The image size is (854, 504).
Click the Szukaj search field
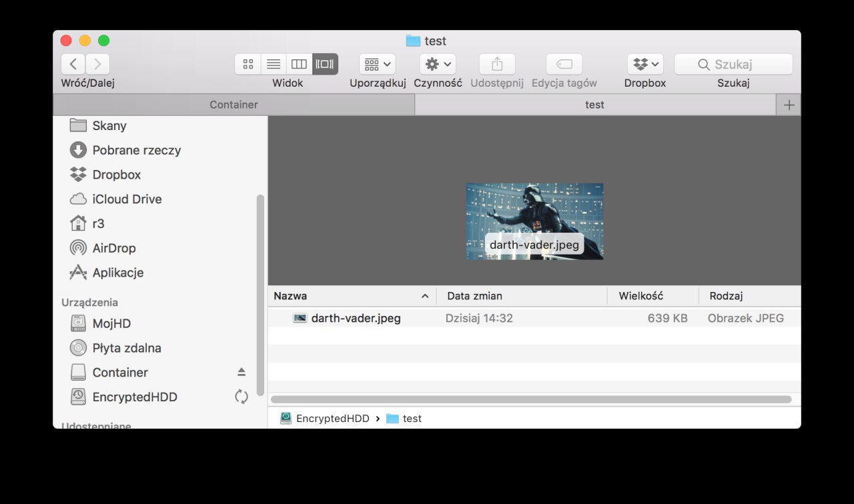733,64
